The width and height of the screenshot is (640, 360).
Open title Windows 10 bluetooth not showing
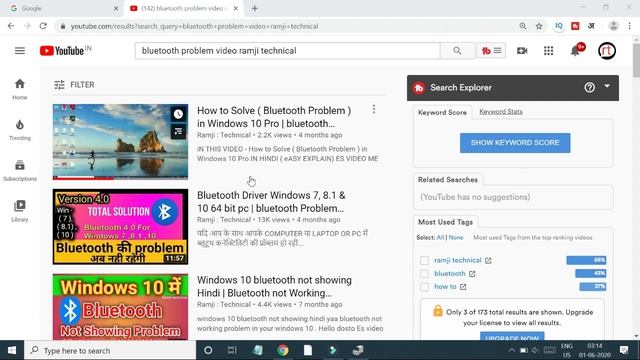click(274, 287)
